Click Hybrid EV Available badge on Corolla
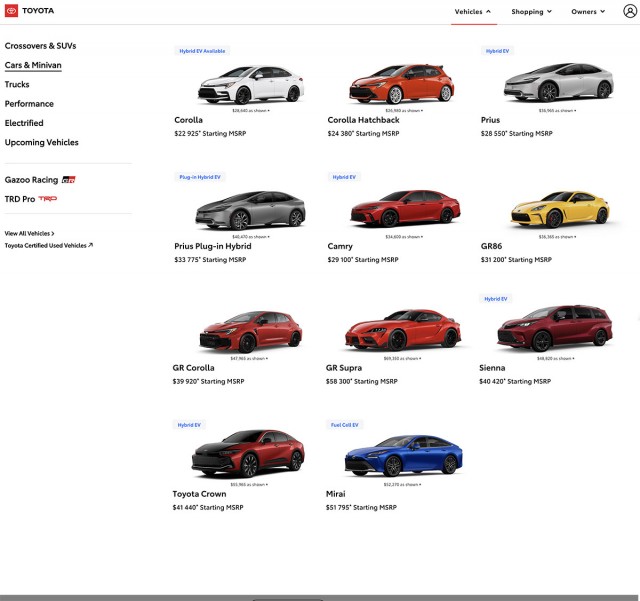This screenshot has width=640, height=601. pyautogui.click(x=202, y=51)
